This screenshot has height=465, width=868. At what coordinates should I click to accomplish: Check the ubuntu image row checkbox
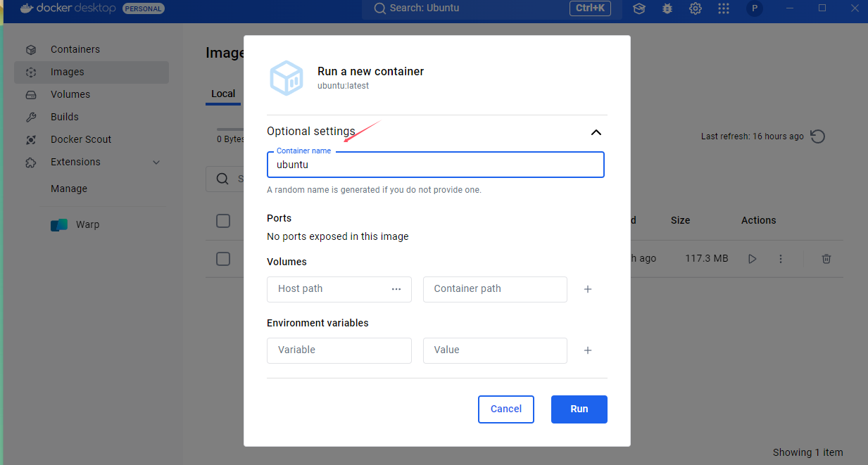[x=223, y=259]
